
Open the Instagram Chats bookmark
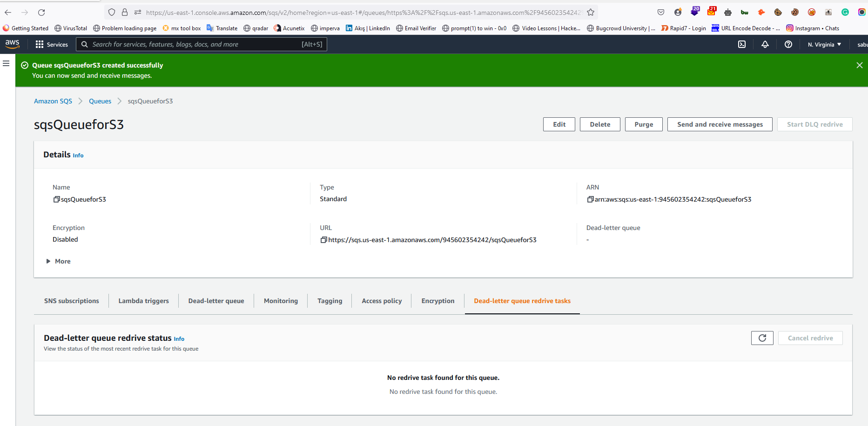click(813, 28)
